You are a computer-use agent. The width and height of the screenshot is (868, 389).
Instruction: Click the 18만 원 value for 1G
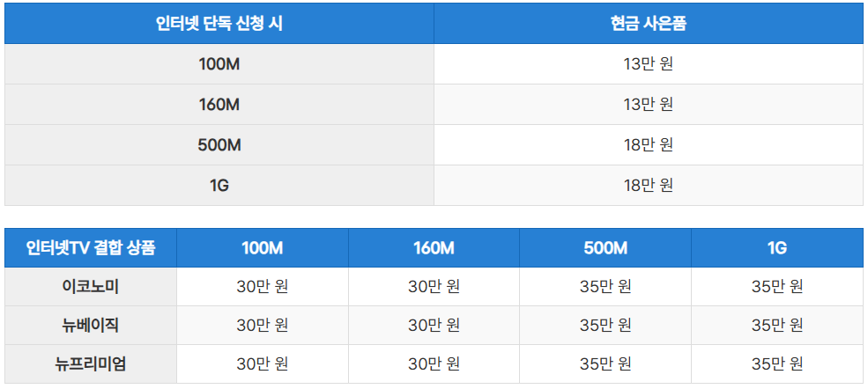click(649, 185)
